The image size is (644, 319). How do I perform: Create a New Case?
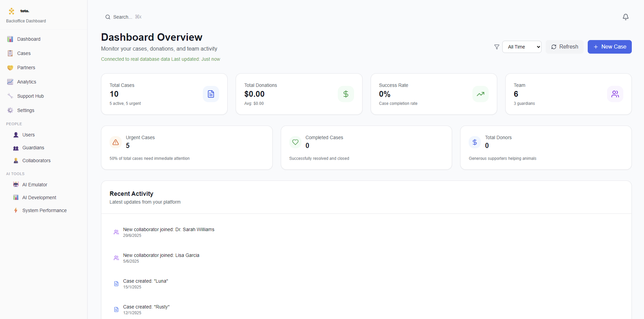[x=610, y=47]
